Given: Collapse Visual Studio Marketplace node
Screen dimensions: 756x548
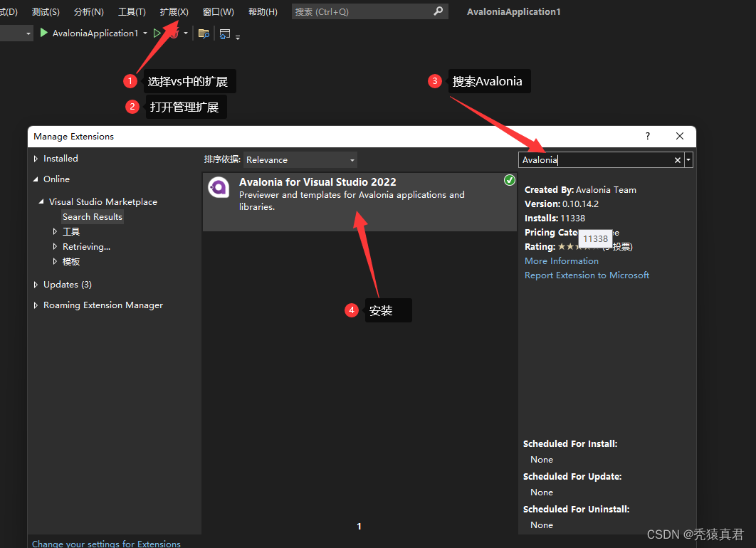Looking at the screenshot, I should pyautogui.click(x=41, y=201).
